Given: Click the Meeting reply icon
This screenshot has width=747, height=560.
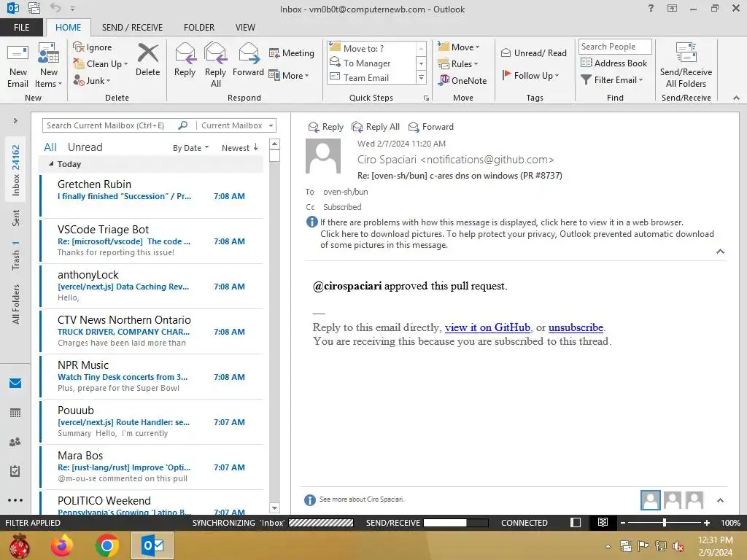Looking at the screenshot, I should pyautogui.click(x=274, y=52).
